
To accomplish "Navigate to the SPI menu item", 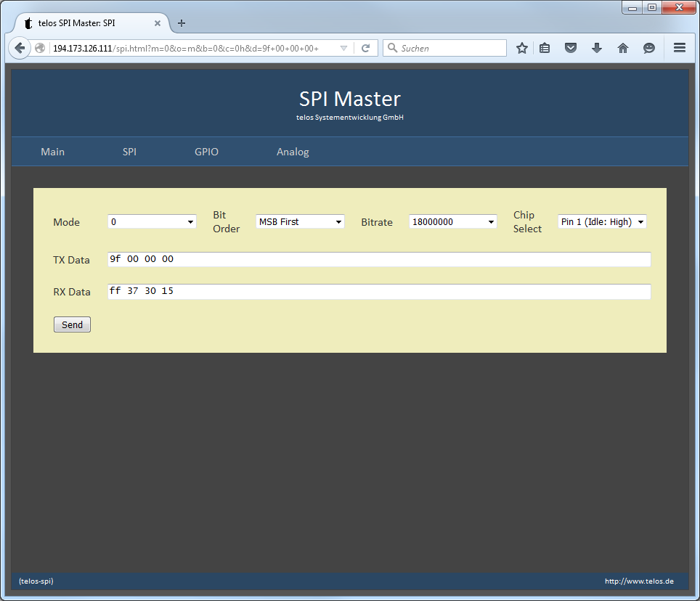I will point(129,152).
